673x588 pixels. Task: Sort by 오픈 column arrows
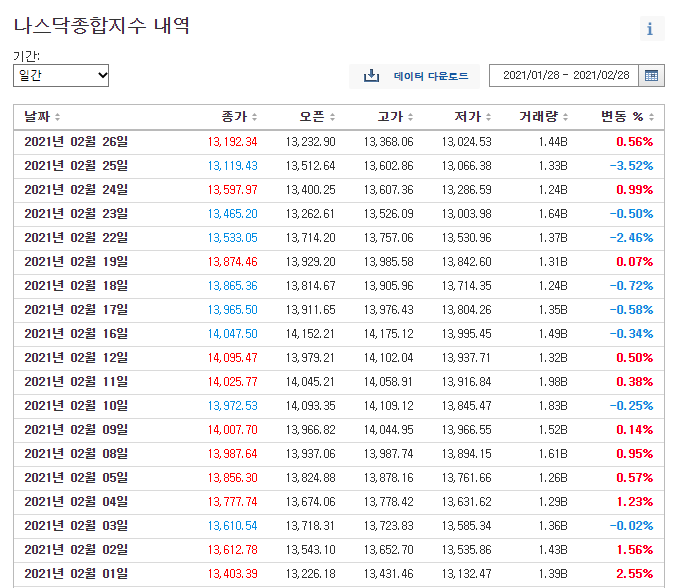(333, 117)
